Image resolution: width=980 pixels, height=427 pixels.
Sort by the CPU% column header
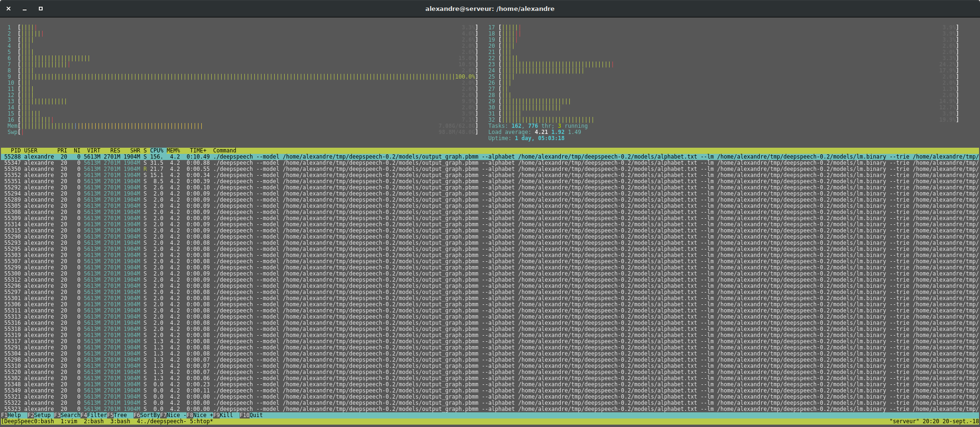click(x=157, y=151)
